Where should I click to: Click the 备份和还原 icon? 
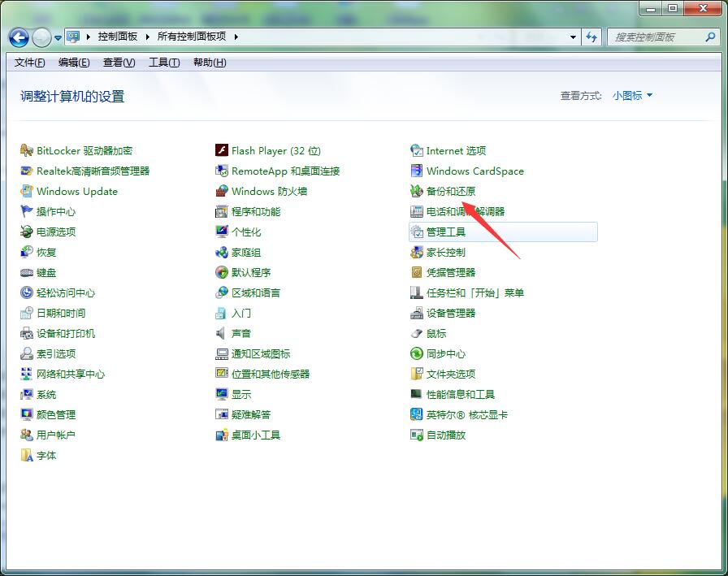pyautogui.click(x=417, y=191)
